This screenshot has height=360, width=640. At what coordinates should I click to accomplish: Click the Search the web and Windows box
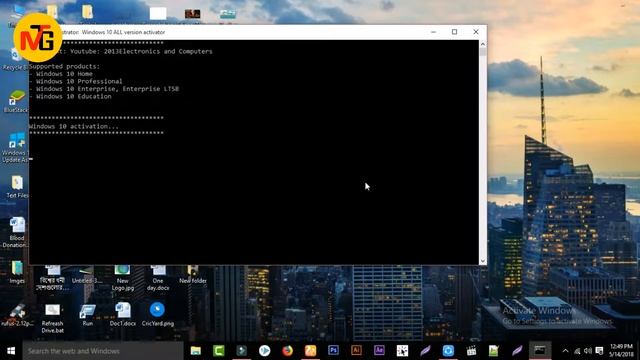[x=103, y=351]
